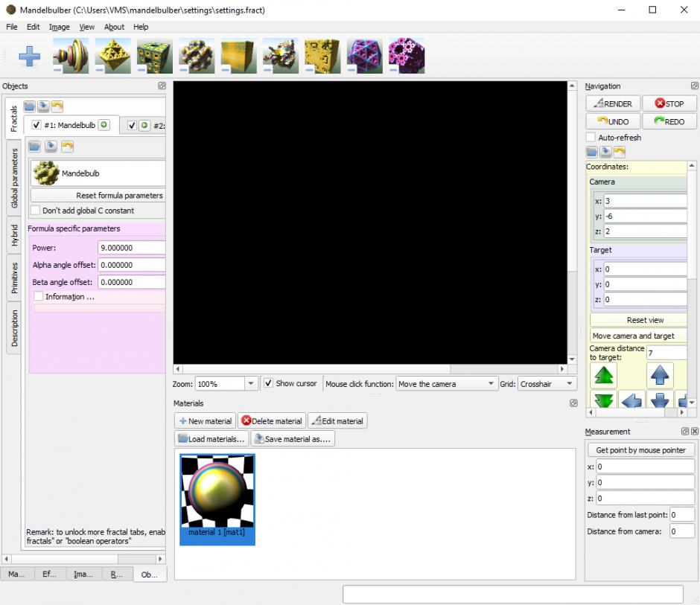Open the File menu

coord(12,27)
